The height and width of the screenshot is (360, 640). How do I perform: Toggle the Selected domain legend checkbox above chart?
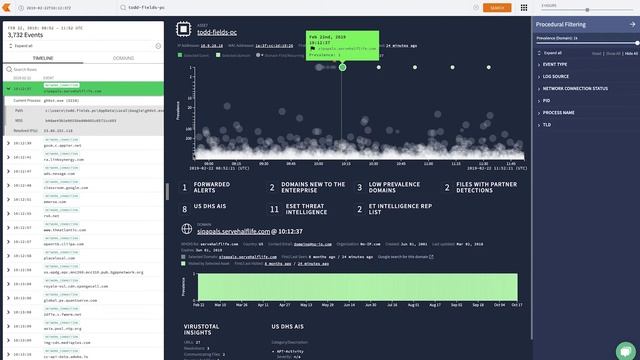click(x=218, y=55)
